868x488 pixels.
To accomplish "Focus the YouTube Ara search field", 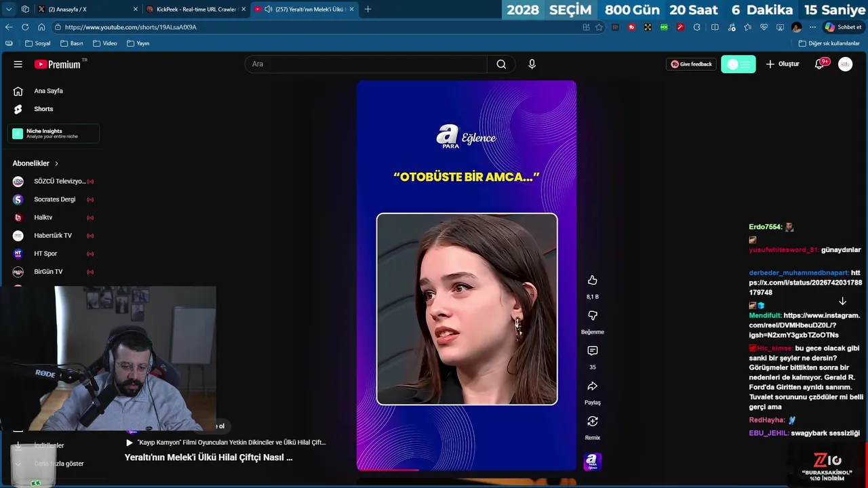I will click(366, 64).
